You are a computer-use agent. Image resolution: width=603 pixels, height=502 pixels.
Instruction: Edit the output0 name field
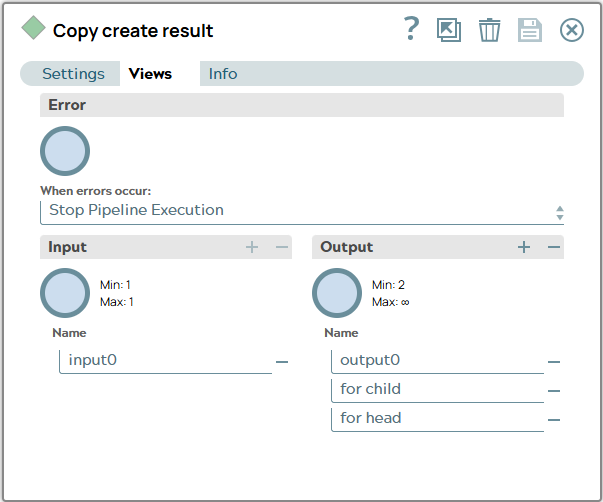pos(438,361)
